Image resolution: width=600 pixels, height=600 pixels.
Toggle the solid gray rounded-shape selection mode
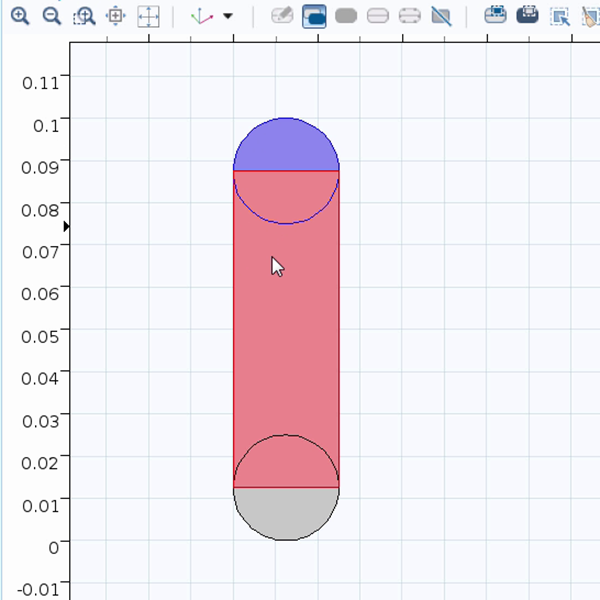(346, 16)
